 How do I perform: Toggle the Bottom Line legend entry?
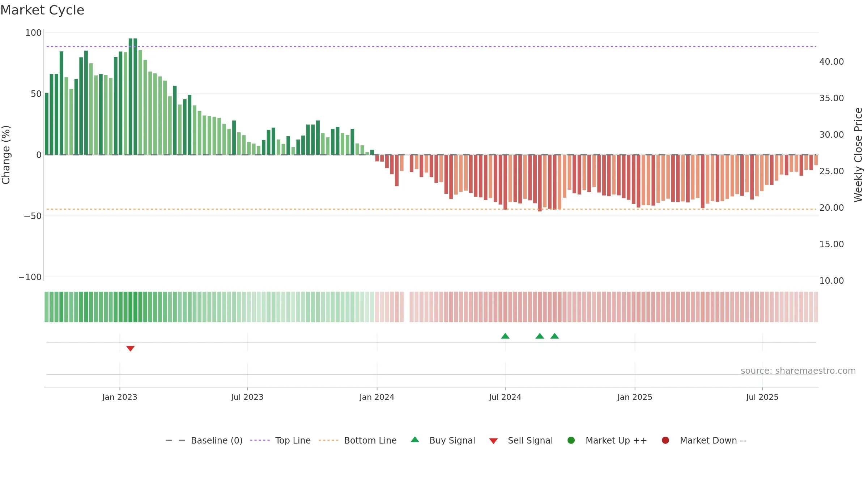pos(358,440)
